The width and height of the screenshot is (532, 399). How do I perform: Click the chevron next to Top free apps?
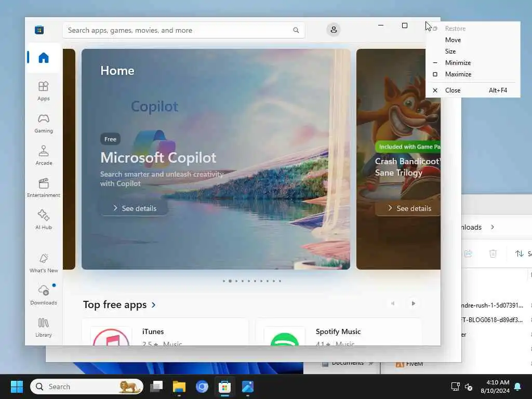tap(154, 304)
